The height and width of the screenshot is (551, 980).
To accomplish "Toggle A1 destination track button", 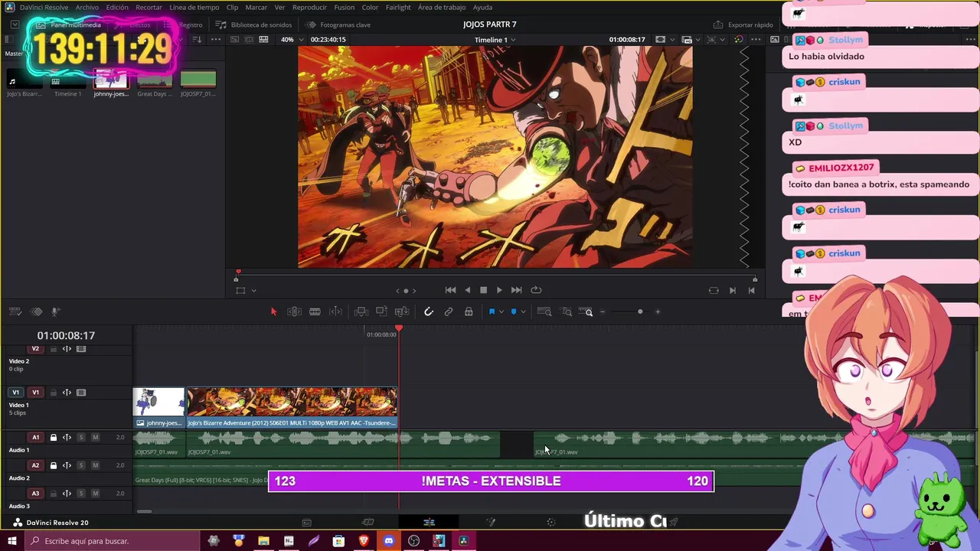I will pos(35,438).
